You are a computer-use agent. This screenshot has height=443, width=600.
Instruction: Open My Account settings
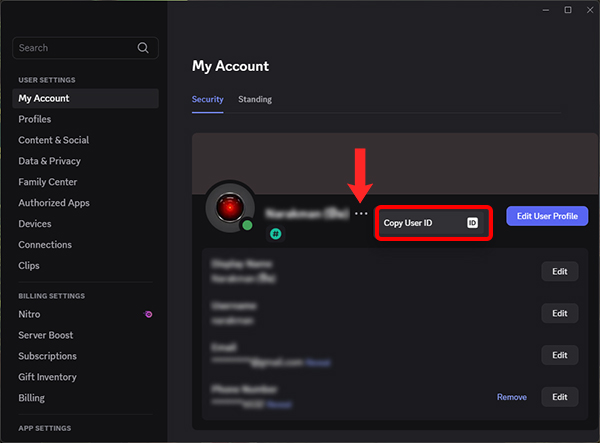click(85, 98)
